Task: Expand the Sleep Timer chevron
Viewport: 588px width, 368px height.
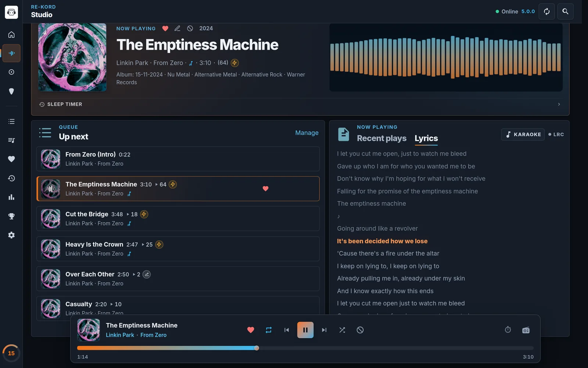Action: pos(559,104)
